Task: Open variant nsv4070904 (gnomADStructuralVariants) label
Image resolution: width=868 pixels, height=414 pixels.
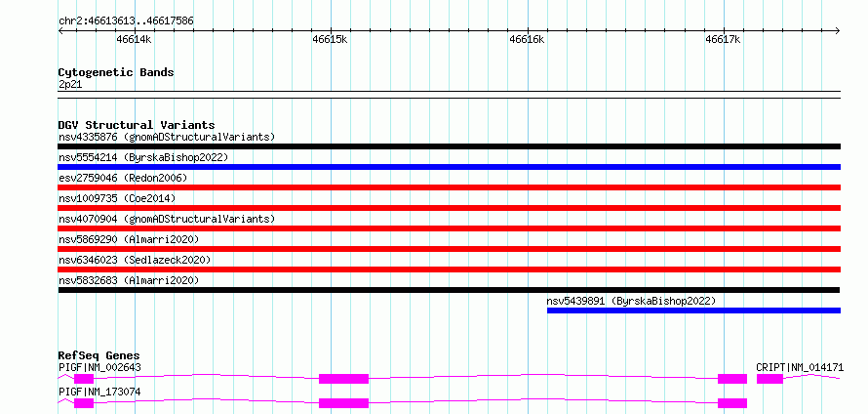Action: [x=167, y=219]
